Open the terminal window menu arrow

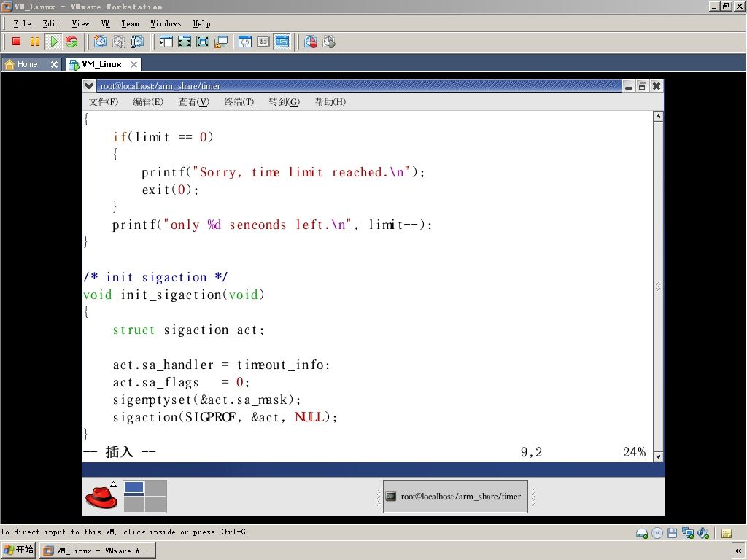88,86
